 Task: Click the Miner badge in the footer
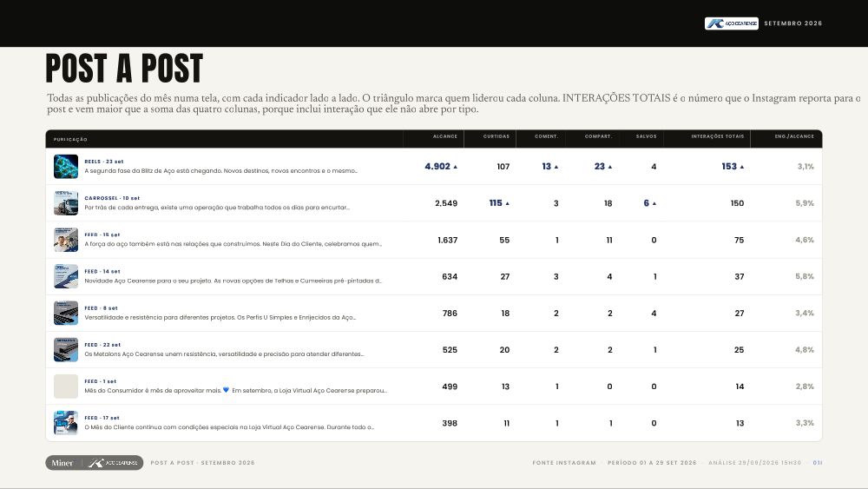62,463
